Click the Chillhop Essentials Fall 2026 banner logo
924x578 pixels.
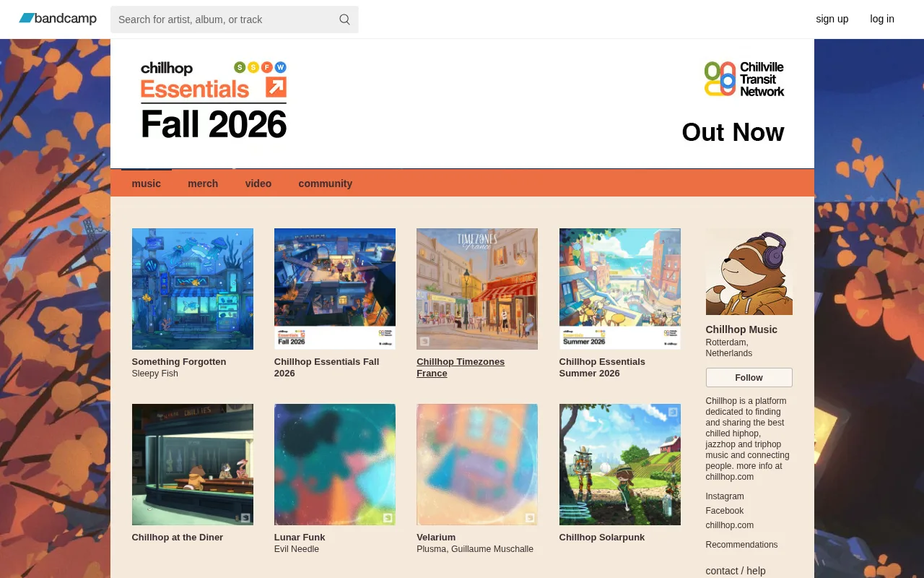pyautogui.click(x=214, y=100)
